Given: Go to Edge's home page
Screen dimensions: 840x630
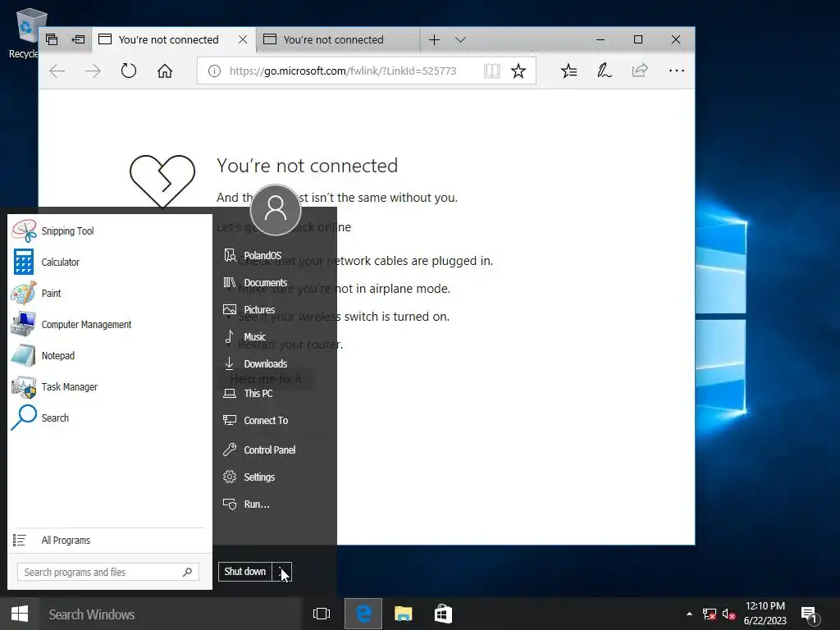Looking at the screenshot, I should click(165, 71).
